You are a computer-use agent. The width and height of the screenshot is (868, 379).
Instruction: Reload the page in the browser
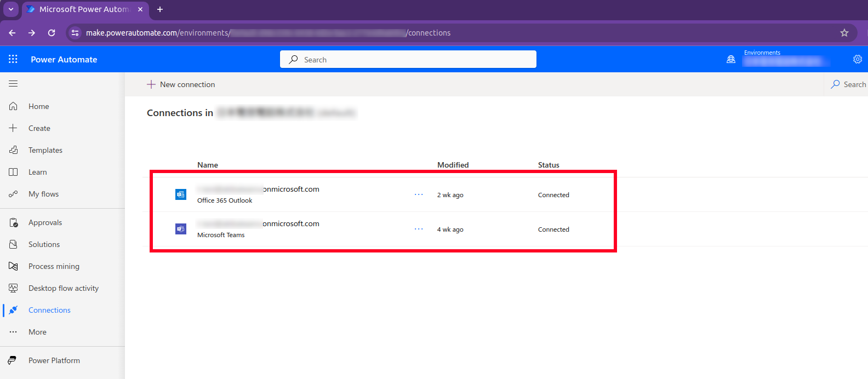click(52, 33)
